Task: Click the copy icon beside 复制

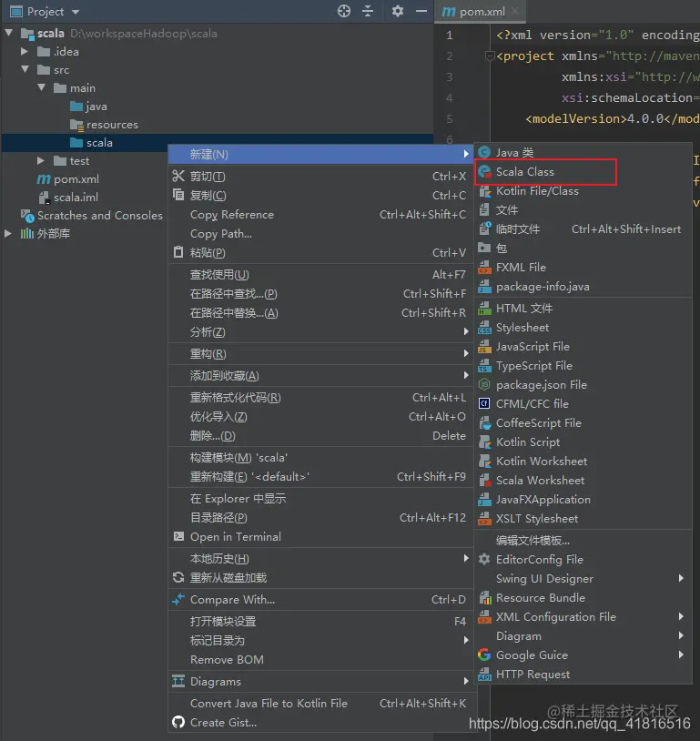Action: click(178, 195)
